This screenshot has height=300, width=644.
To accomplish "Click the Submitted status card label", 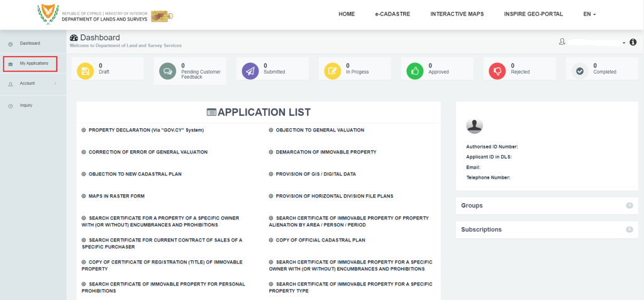I will 274,72.
